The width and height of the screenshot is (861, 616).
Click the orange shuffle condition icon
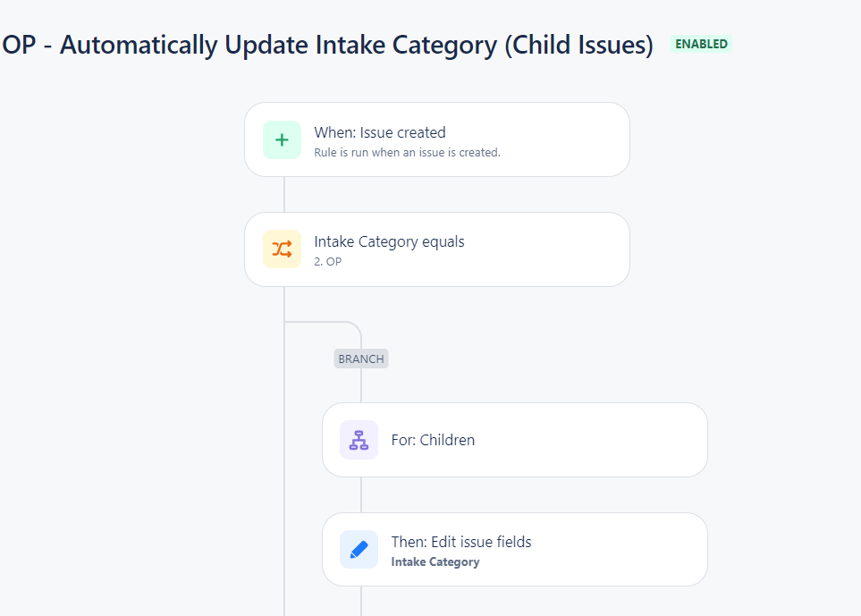[282, 249]
